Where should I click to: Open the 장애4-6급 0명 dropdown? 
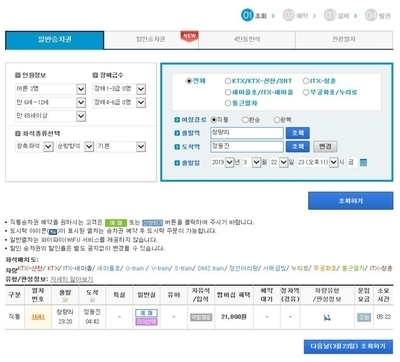(119, 102)
